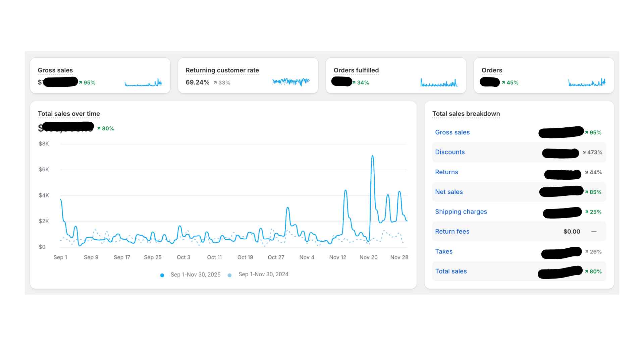644x362 pixels.
Task: Click the Taxes breakdown link
Action: pyautogui.click(x=444, y=252)
